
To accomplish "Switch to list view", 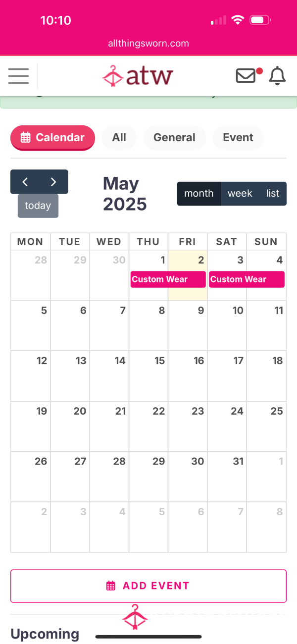I will pyautogui.click(x=273, y=194).
